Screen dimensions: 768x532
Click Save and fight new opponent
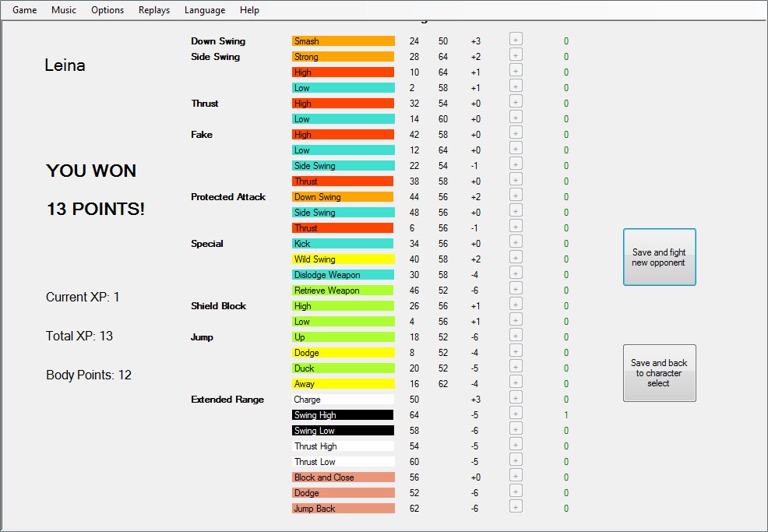coord(659,257)
